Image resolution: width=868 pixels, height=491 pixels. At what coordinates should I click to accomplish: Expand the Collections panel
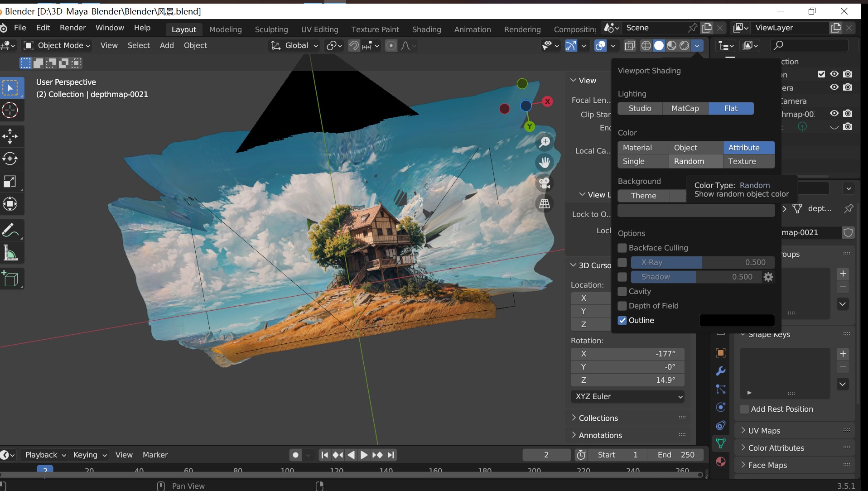click(x=598, y=418)
